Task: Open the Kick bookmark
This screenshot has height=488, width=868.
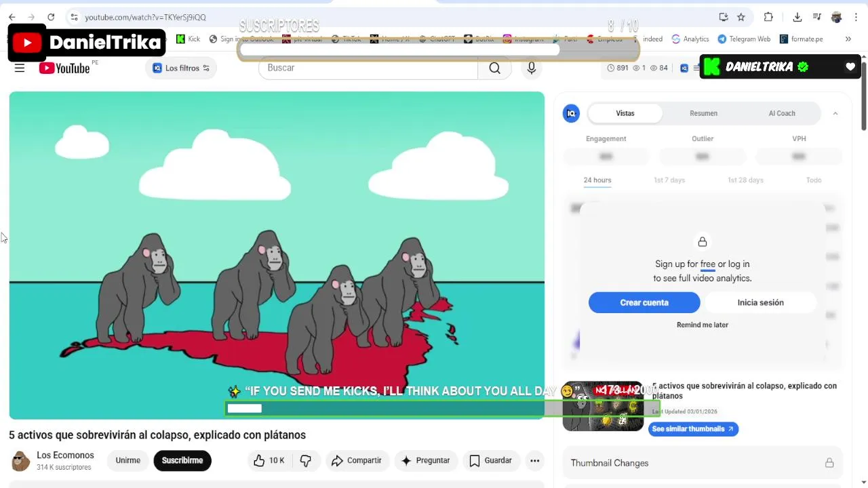Action: coord(188,39)
